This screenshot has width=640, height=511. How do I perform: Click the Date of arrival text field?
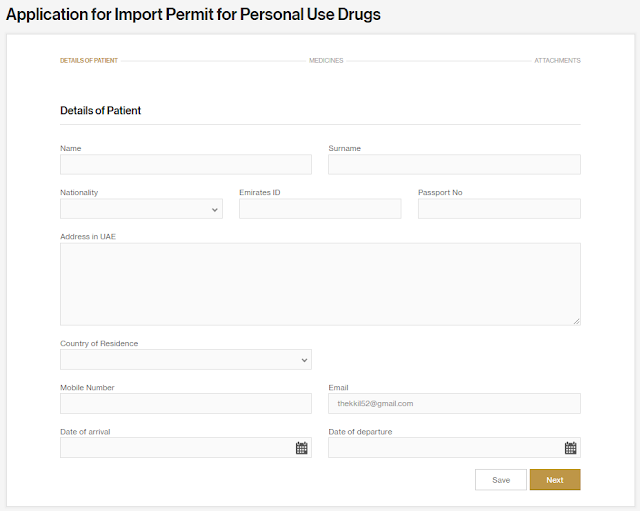pyautogui.click(x=175, y=448)
